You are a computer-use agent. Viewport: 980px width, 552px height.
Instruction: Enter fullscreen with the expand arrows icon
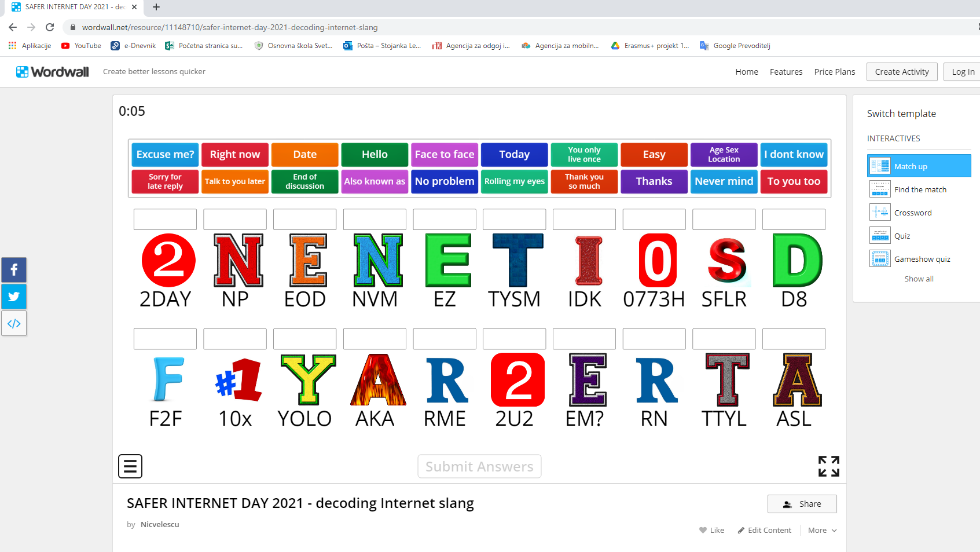828,466
